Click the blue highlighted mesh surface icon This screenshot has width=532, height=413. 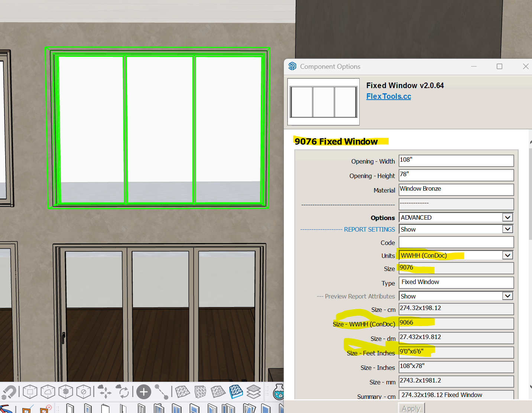[236, 391]
